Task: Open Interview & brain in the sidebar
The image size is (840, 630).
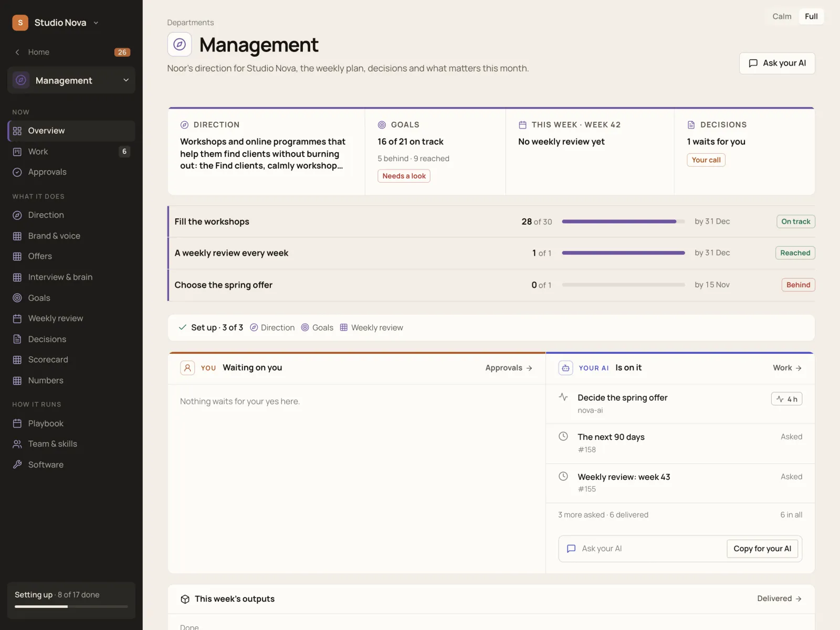Action: pyautogui.click(x=71, y=277)
